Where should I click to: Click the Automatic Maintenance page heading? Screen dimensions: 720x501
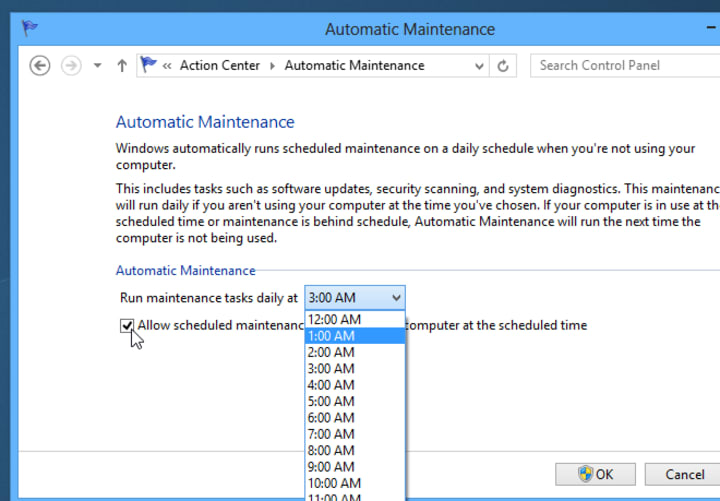[x=205, y=122]
